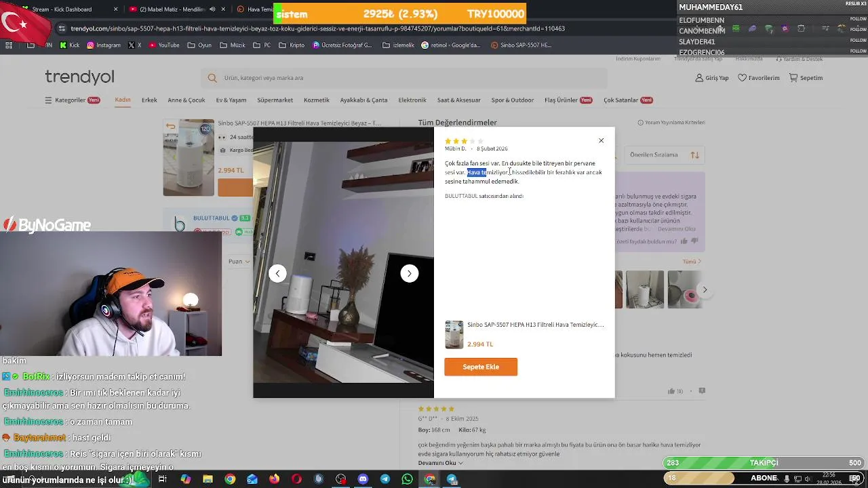
Task: Open the Flaş Ürünler tab
Action: coord(568,100)
